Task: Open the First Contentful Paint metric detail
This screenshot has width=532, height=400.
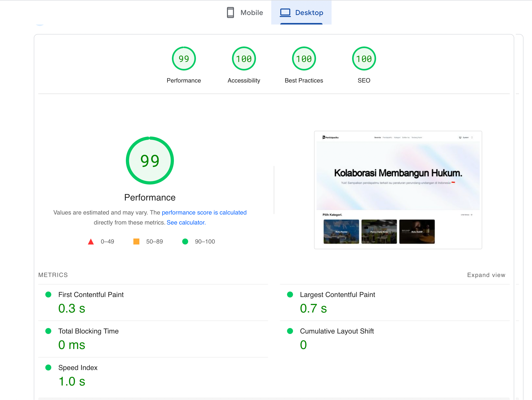Action: 91,295
